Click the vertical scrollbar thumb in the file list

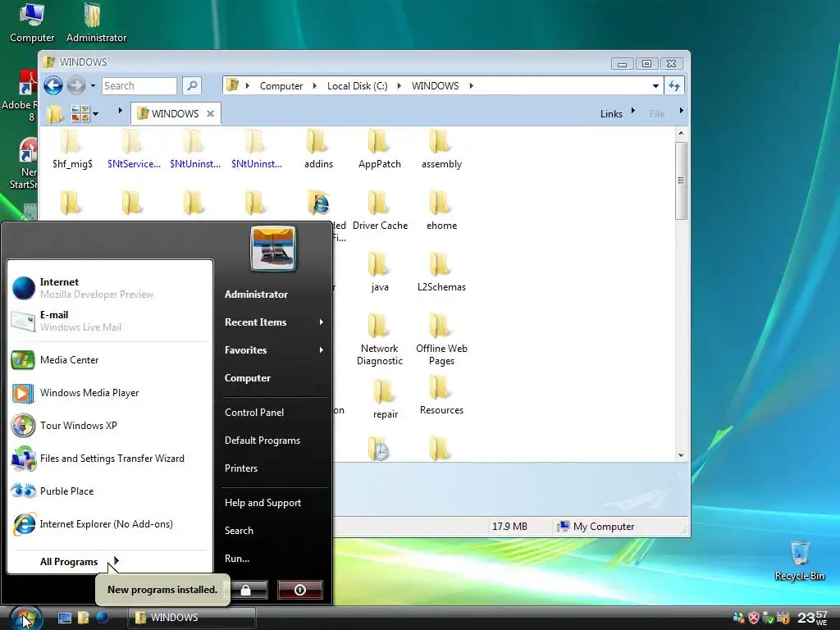point(680,181)
